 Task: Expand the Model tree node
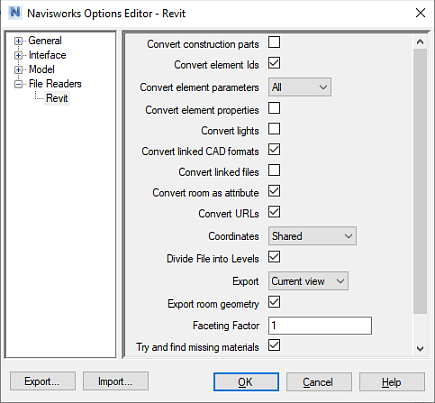click(x=18, y=70)
